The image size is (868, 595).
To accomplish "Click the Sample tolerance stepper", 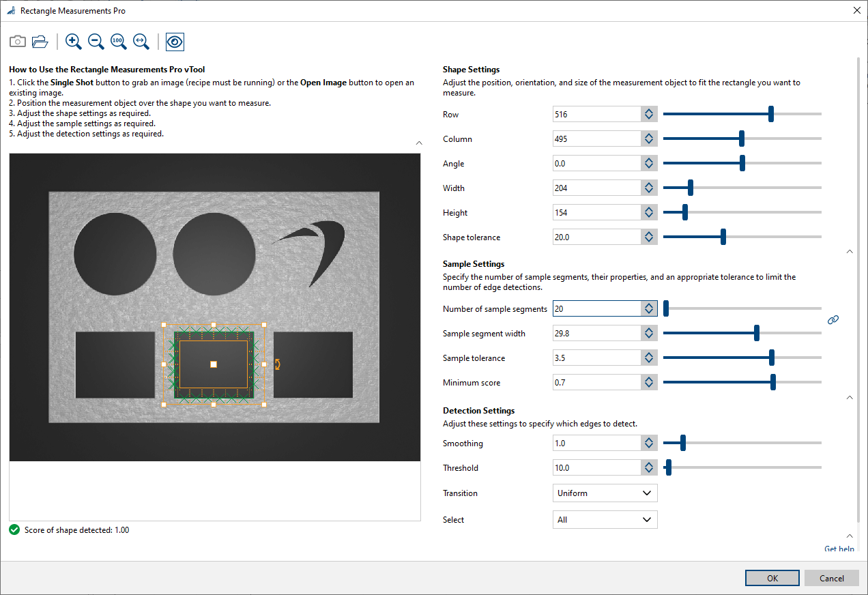I will [649, 358].
